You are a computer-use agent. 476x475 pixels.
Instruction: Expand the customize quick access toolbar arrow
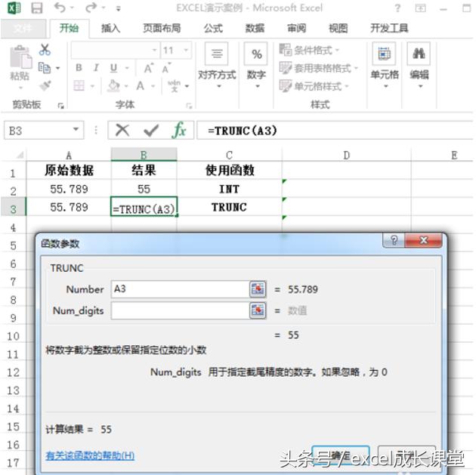pos(119,8)
